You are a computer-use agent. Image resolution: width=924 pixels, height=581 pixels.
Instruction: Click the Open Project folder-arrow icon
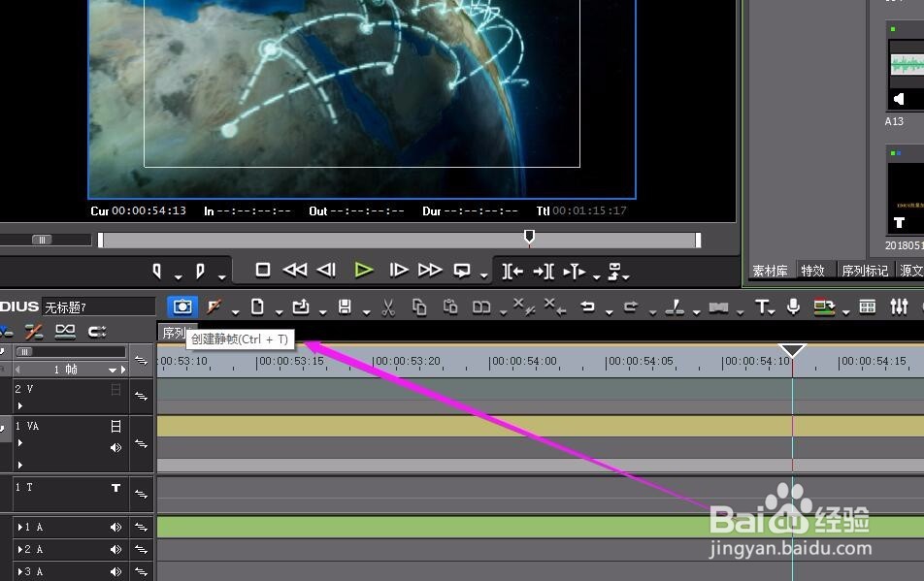301,307
